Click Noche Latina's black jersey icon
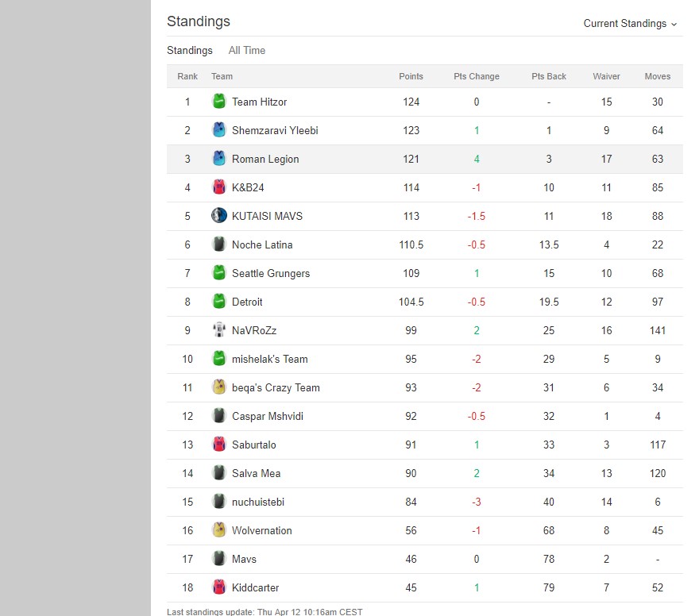 point(219,244)
